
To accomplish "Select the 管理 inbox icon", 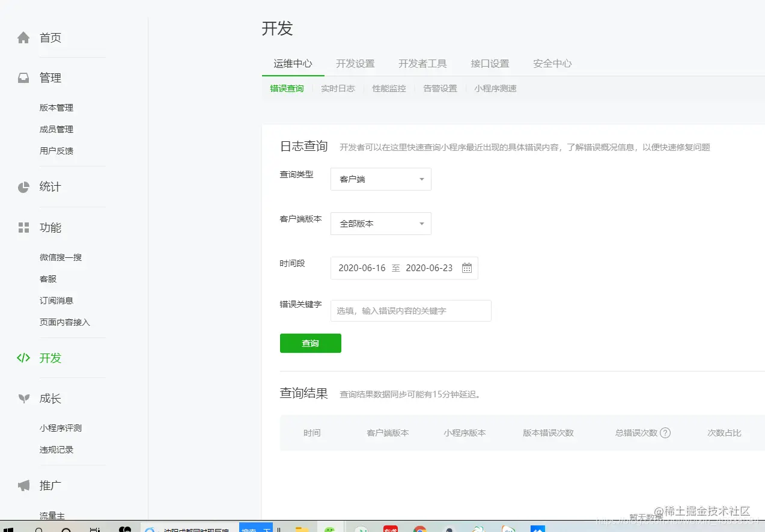I will coord(23,77).
